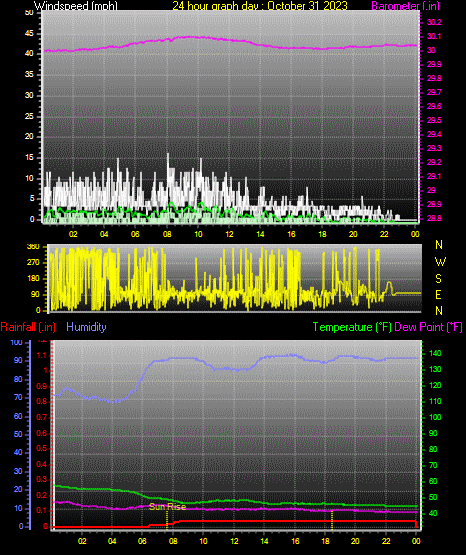Click the 270 wind direction scale value
This screenshot has width=466, height=555.
[x=33, y=263]
